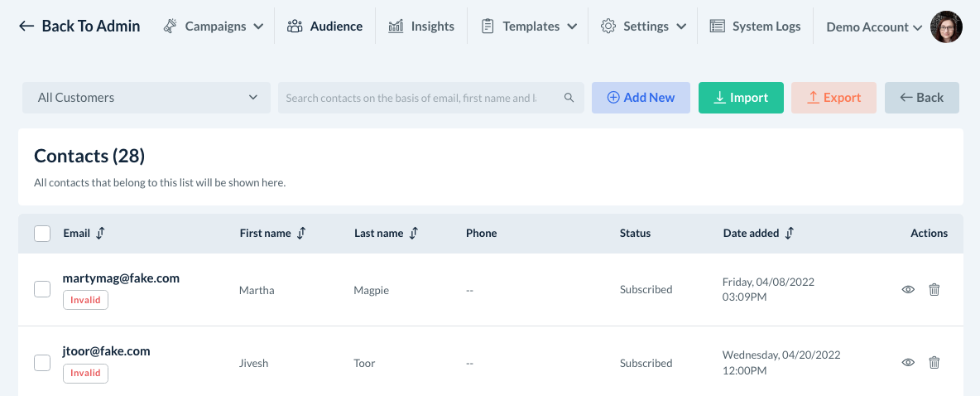Delete contact jtoor@fake.com with trash icon

coord(934,362)
